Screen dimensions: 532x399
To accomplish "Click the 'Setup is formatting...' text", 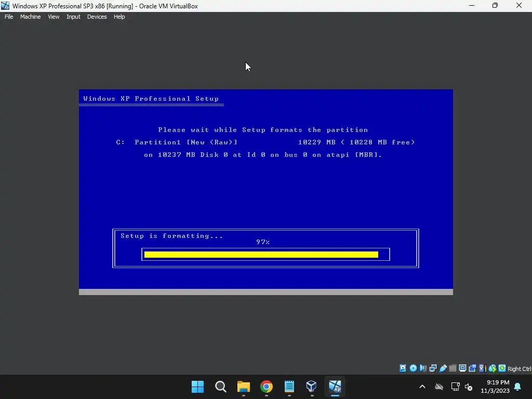I will (x=171, y=236).
